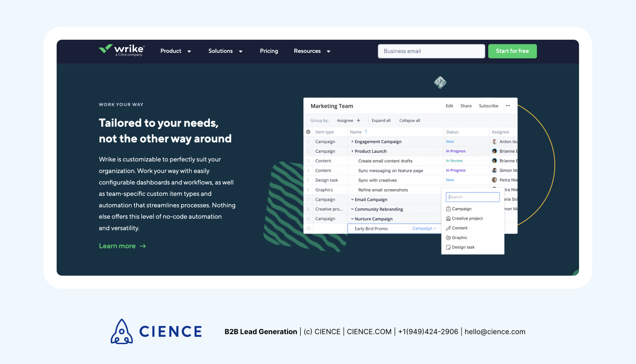Screen dimensions: 636x364
Task: Add a grouping with the plus next to Assignee
Action: [x=359, y=120]
